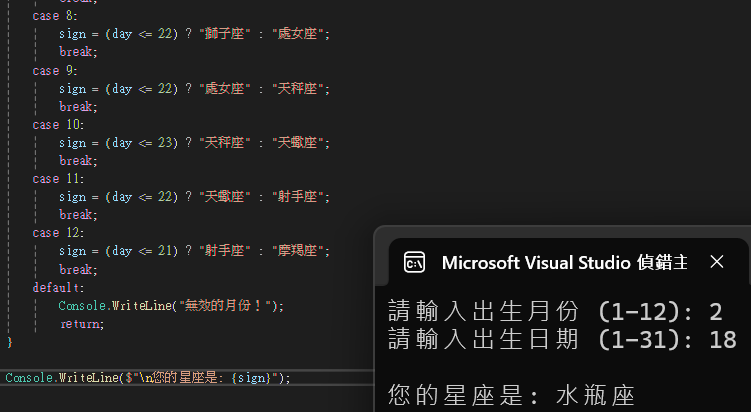Click the return statement
This screenshot has width=751, height=412.
pos(82,324)
